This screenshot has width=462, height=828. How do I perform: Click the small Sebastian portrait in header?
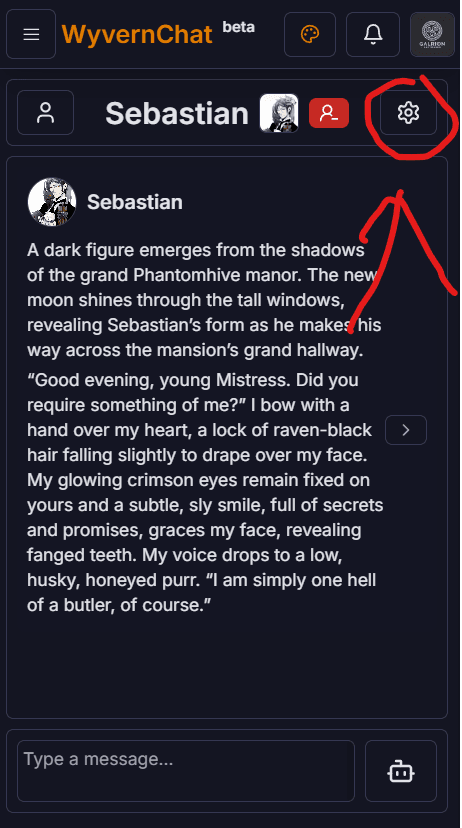(279, 113)
